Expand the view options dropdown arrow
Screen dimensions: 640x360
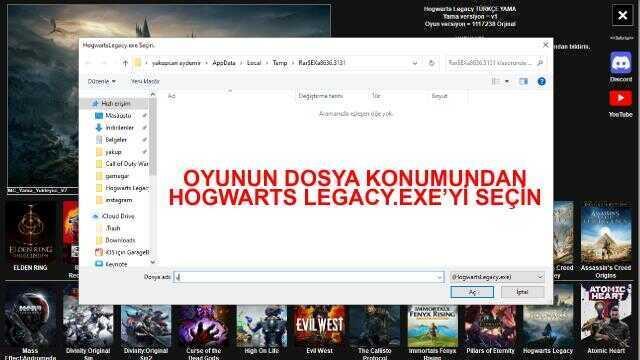(x=507, y=81)
